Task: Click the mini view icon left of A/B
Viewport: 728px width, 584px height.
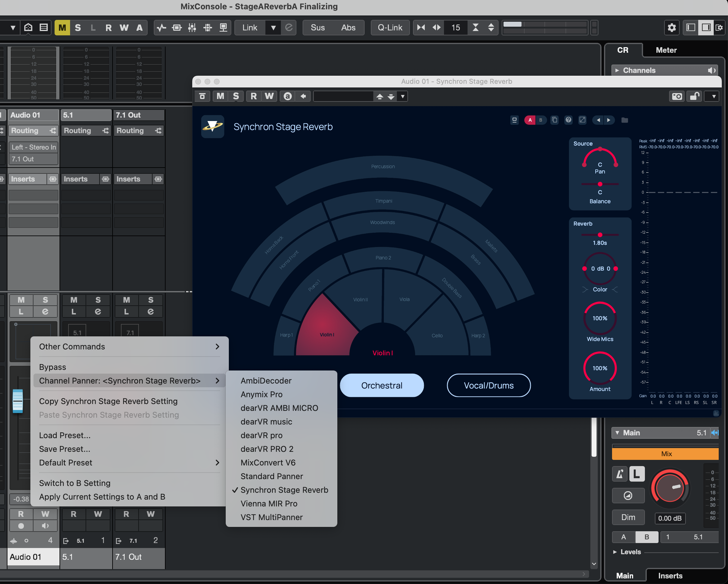Action: coord(514,120)
